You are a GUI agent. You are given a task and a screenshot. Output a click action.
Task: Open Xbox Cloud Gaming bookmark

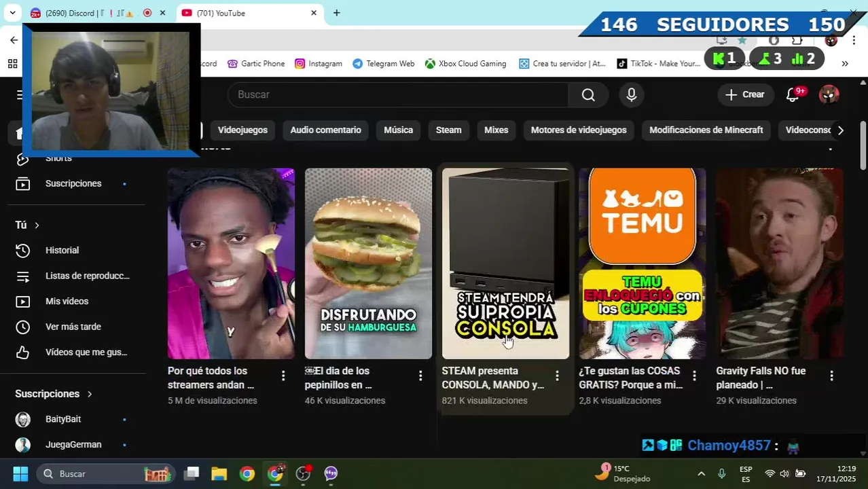point(466,64)
